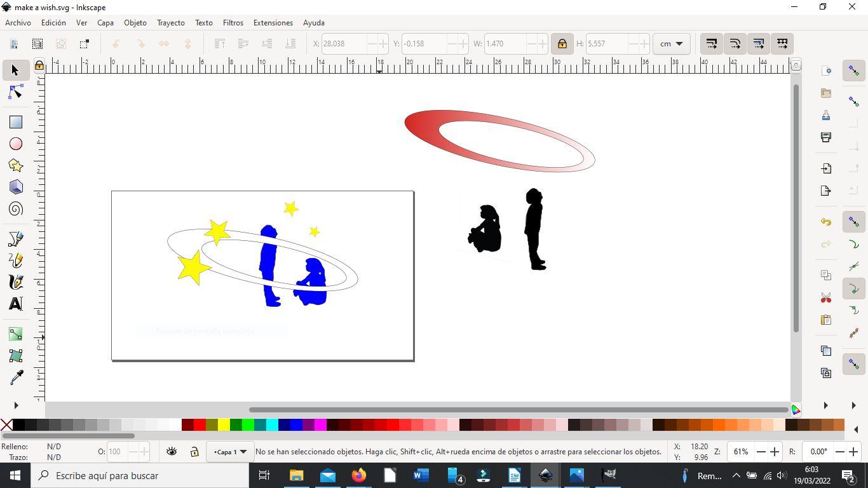Pick the yellow swatch in the palette
868x488 pixels.
(224, 424)
